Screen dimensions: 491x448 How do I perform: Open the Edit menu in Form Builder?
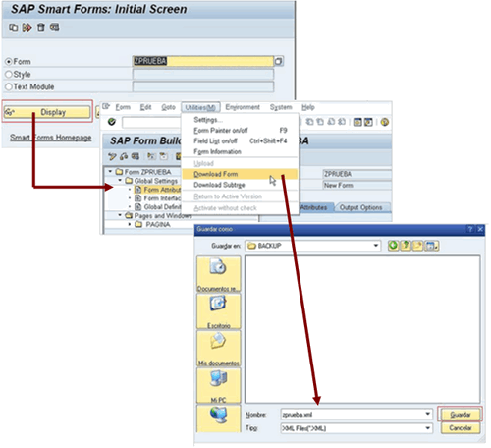(x=145, y=107)
